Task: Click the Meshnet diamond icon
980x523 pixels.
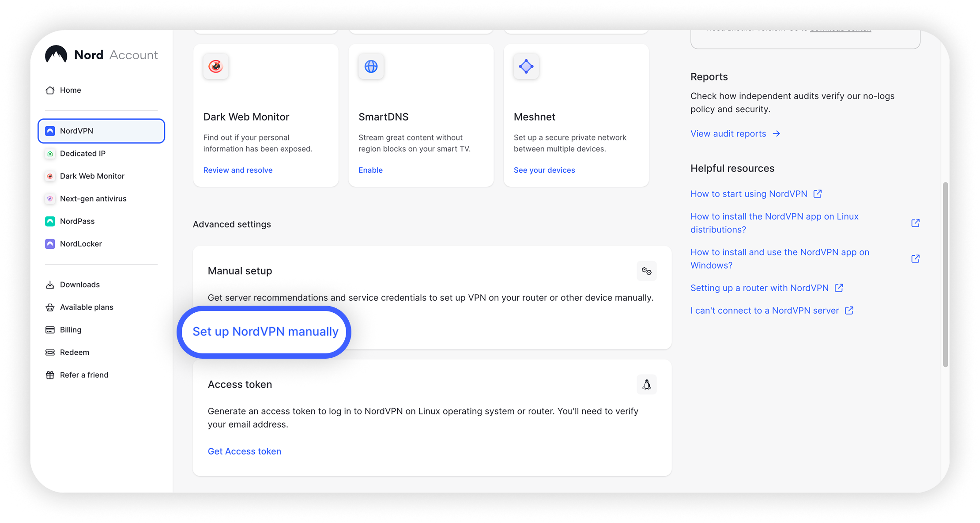Action: [526, 66]
